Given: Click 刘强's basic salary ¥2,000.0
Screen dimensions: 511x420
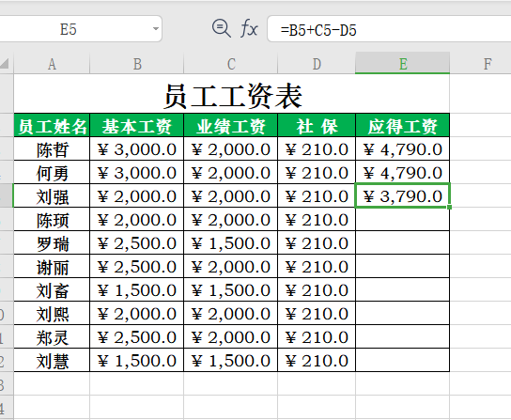Looking at the screenshot, I should click(137, 195).
